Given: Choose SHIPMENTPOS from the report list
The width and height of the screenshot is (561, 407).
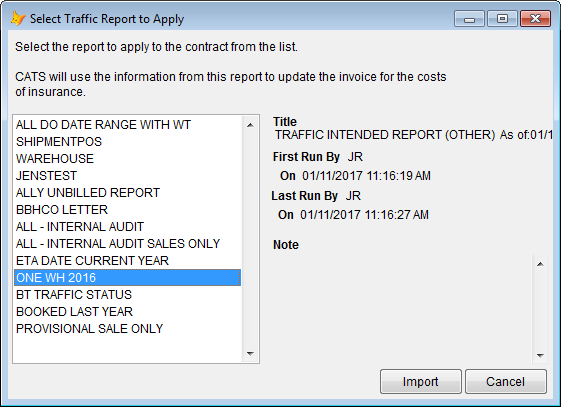Looking at the screenshot, I should (x=127, y=142).
